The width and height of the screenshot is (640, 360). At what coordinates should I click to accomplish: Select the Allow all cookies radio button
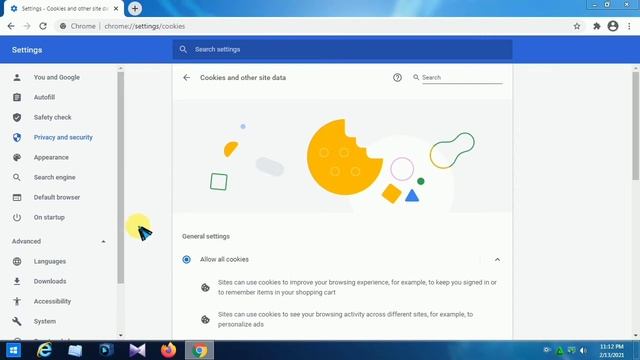[x=187, y=259]
